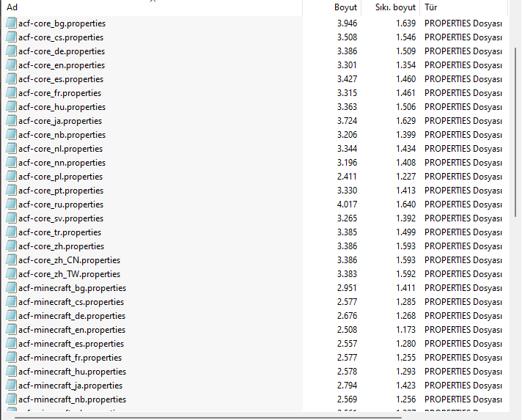Select the file name acf-core_zh_TW.properties
The height and width of the screenshot is (420, 522).
click(x=69, y=274)
